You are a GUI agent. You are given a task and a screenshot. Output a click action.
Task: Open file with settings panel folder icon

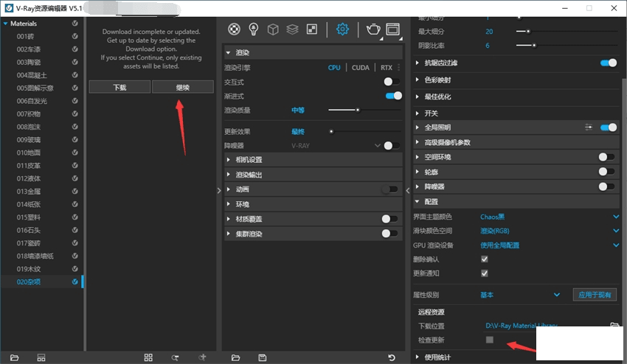point(235,357)
